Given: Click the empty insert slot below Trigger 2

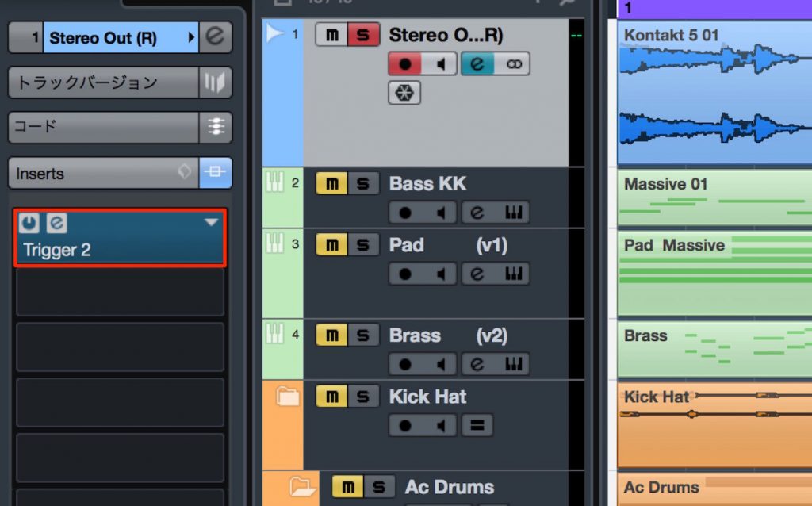Looking at the screenshot, I should pyautogui.click(x=121, y=292).
